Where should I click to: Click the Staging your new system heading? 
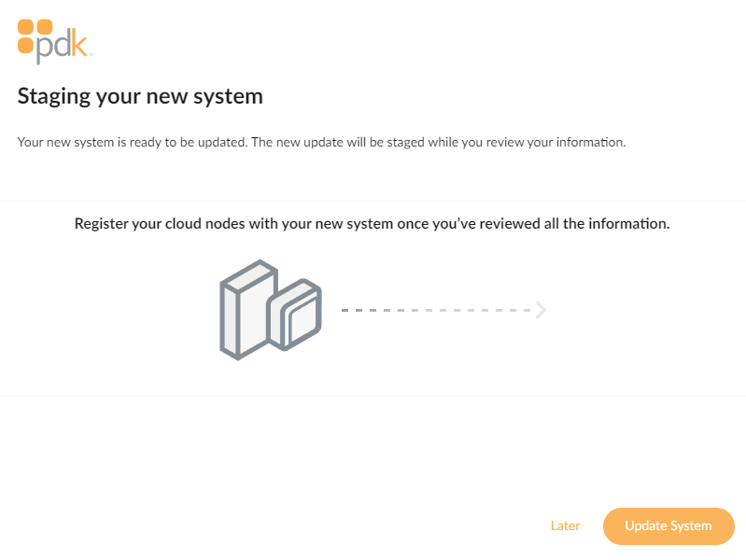(140, 96)
